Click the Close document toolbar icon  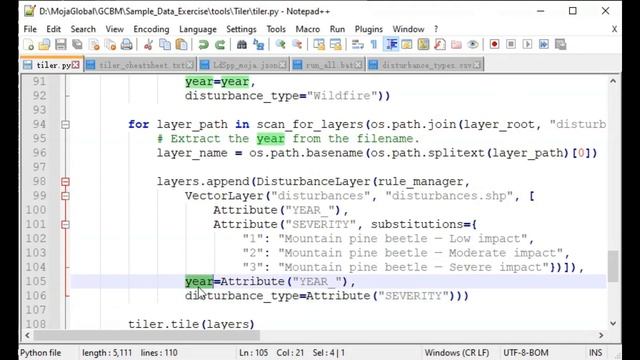click(94, 44)
